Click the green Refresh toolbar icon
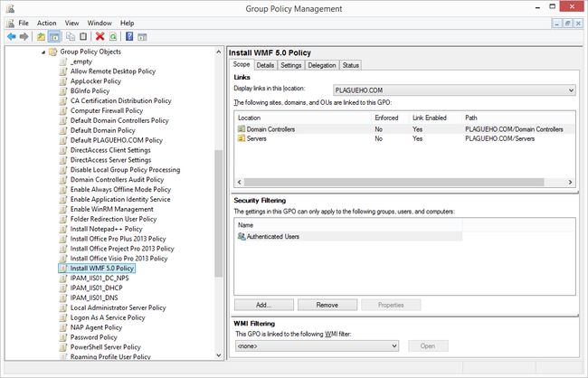The image size is (588, 378). [113, 36]
